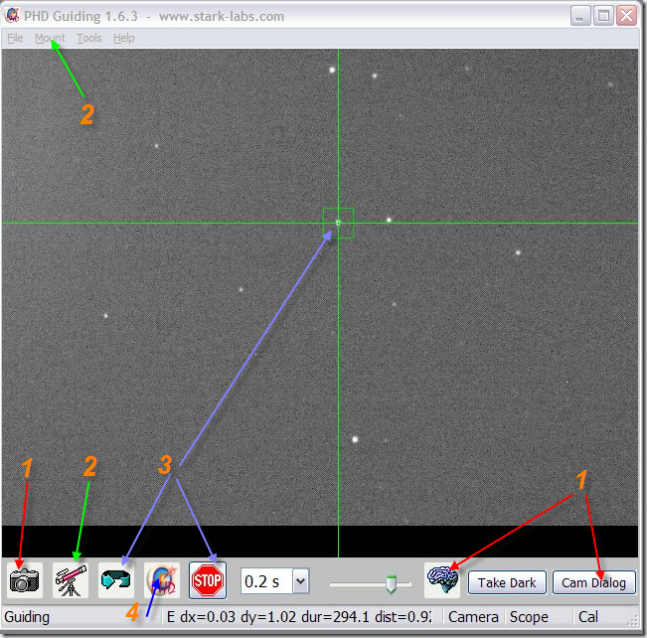647x638 pixels.
Task: Minimize the PHD Guiding window
Action: coord(581,16)
